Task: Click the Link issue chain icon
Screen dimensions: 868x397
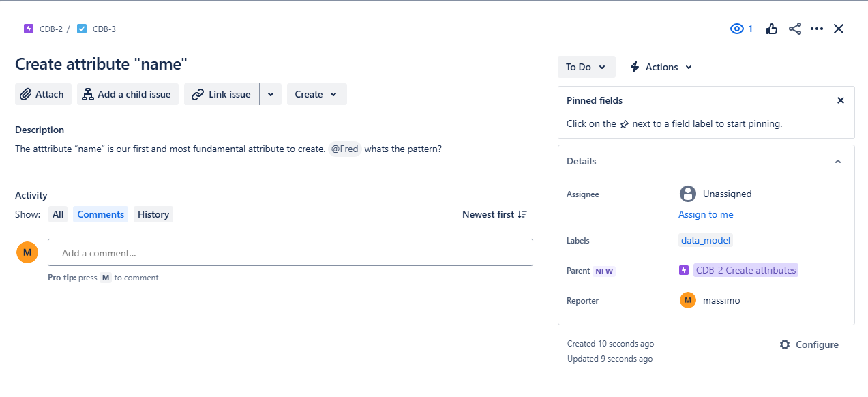Action: pos(198,94)
